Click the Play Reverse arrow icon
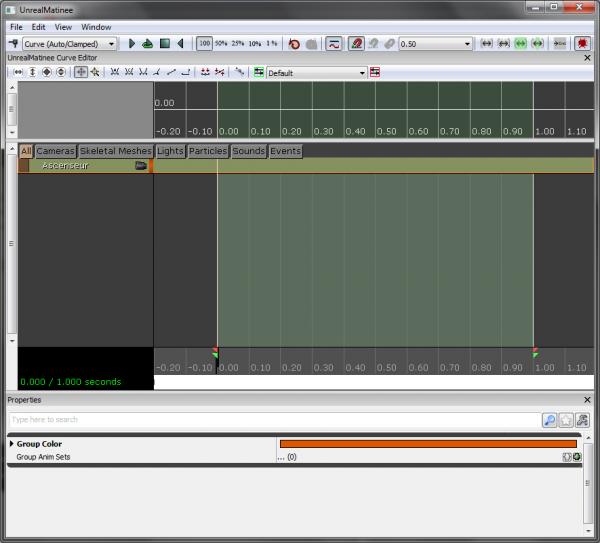This screenshot has width=600, height=543. [x=180, y=44]
